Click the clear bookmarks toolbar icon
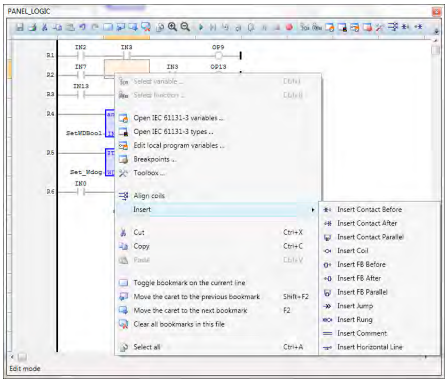 coord(146,27)
